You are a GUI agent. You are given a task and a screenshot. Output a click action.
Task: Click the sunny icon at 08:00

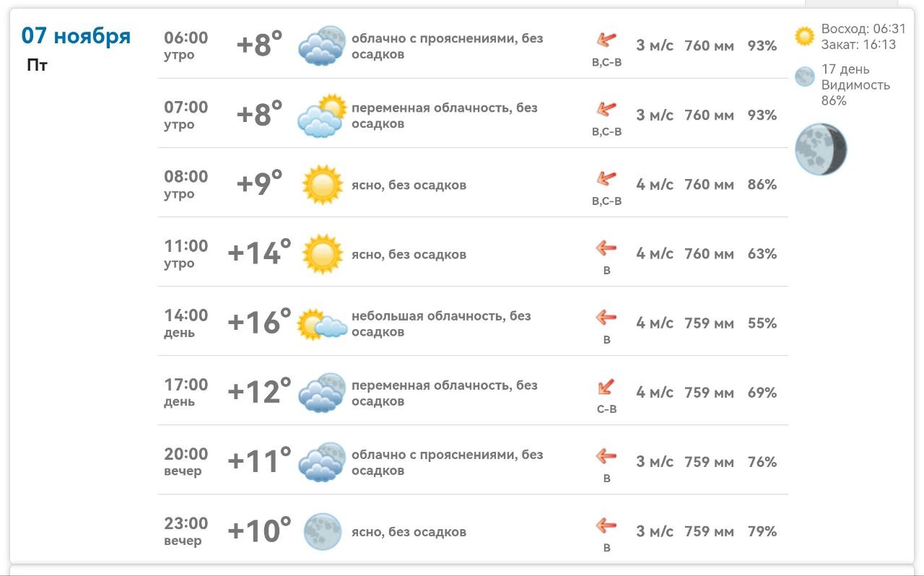point(322,185)
